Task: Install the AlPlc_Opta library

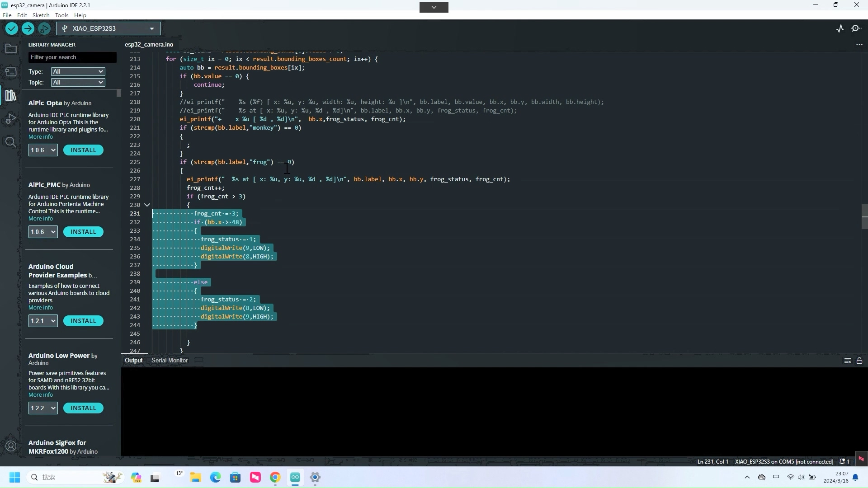Action: 83,150
